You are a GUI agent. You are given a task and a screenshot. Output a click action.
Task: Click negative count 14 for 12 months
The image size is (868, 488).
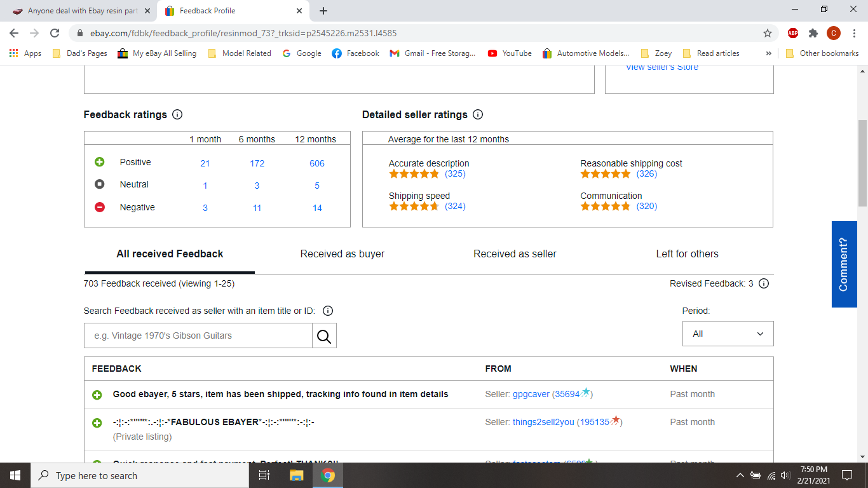[x=317, y=208]
